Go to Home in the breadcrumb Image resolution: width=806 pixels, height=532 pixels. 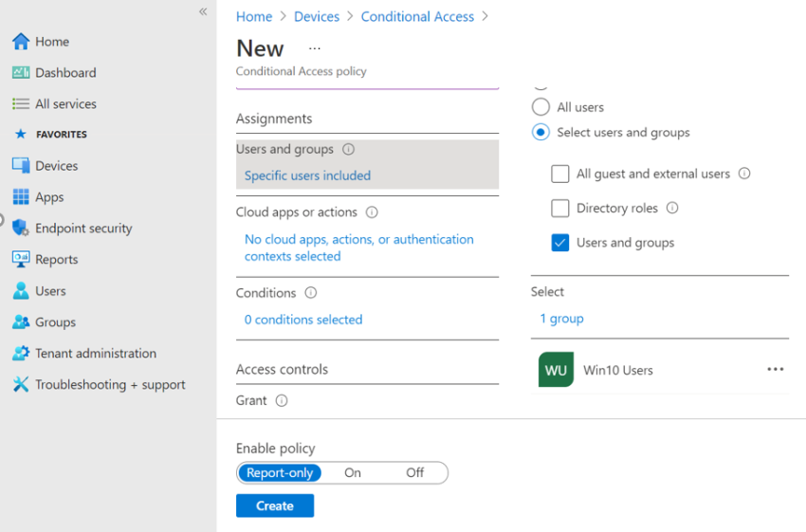coord(254,16)
